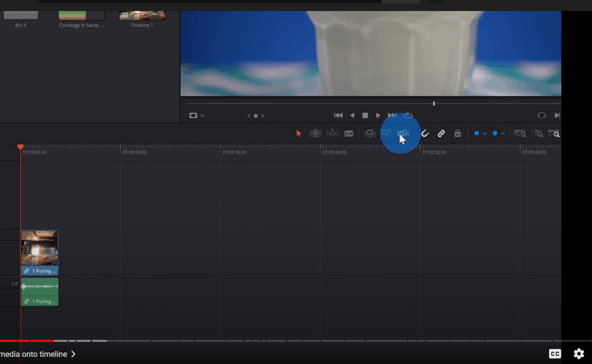Toggle YouTube closed captions
This screenshot has width=592, height=364.
tap(555, 354)
